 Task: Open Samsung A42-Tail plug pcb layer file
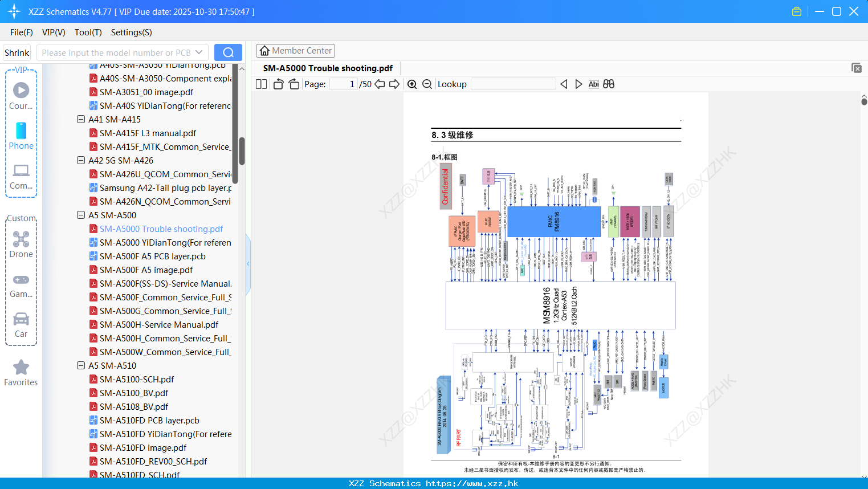point(160,188)
